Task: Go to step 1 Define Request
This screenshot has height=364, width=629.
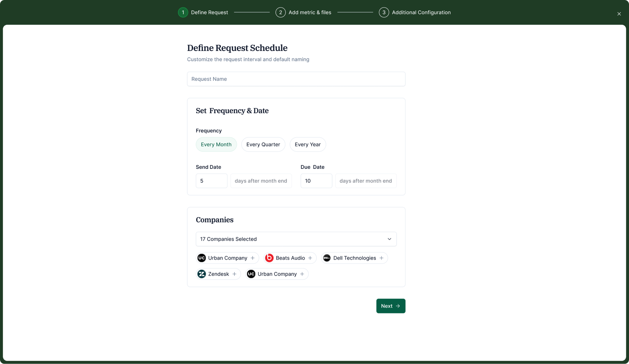Action: [x=203, y=12]
